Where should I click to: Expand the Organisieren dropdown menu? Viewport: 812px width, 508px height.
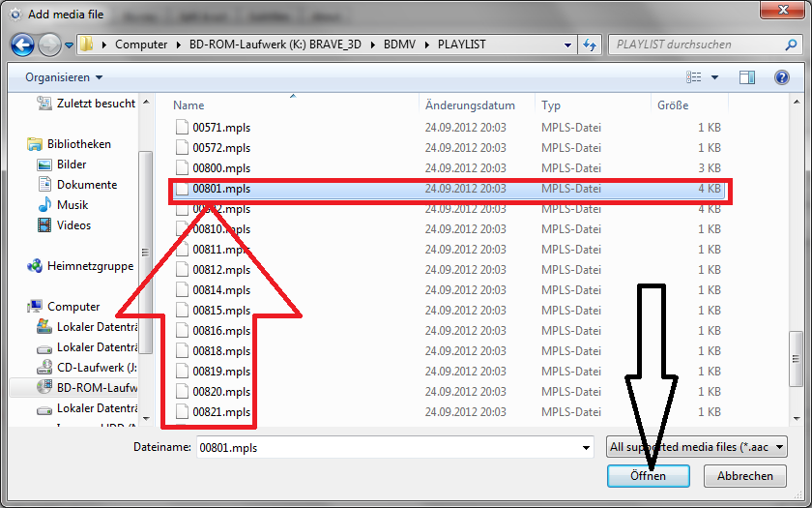click(x=64, y=77)
